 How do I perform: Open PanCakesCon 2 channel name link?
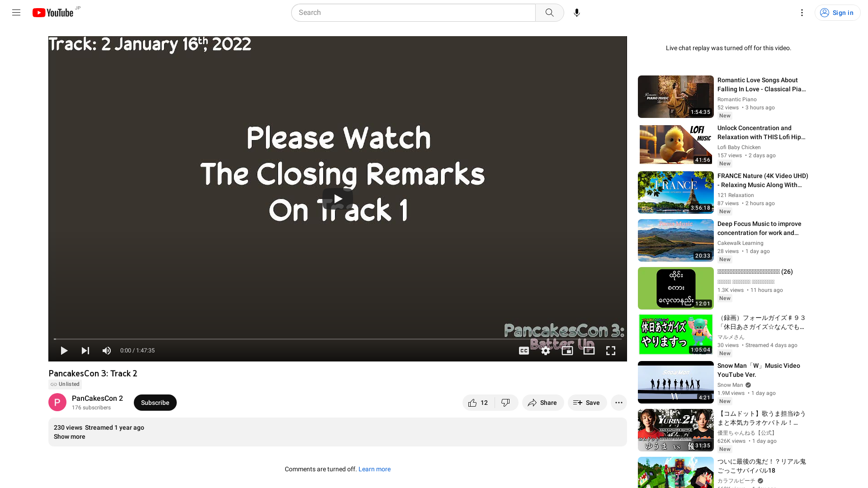[x=97, y=398]
